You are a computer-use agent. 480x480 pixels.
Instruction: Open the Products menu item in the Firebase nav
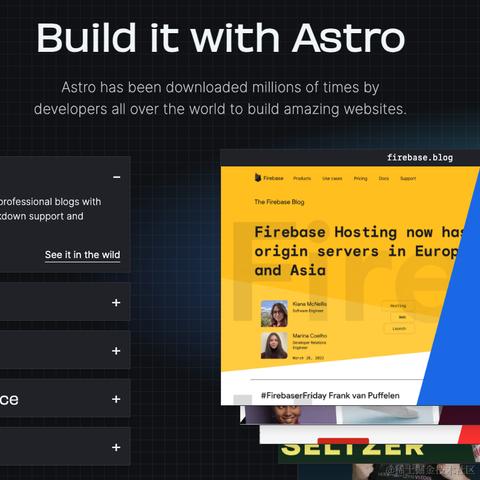tap(302, 178)
